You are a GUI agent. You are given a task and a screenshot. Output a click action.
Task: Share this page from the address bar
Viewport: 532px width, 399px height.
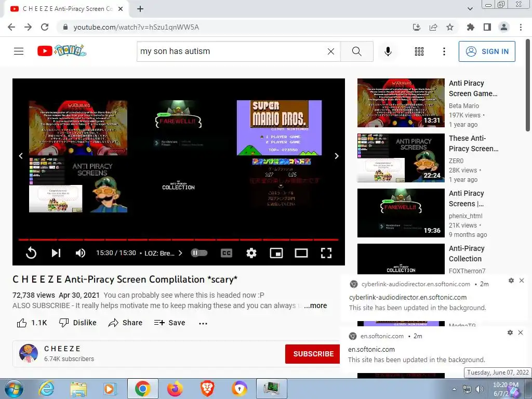pyautogui.click(x=433, y=27)
